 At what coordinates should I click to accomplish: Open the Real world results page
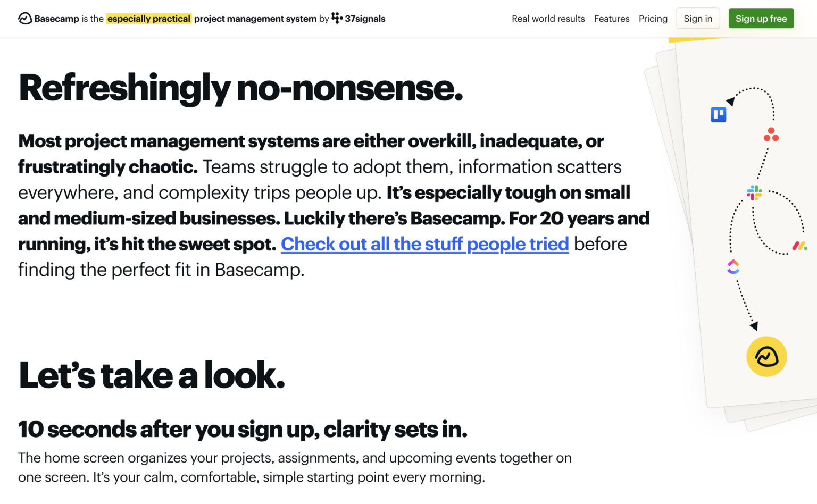click(548, 18)
